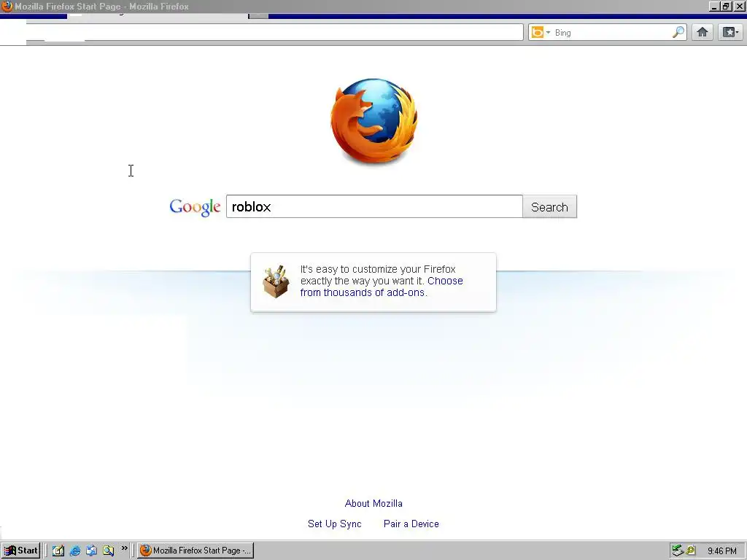This screenshot has height=560, width=747.
Task: Click the Google logo
Action: (x=195, y=207)
